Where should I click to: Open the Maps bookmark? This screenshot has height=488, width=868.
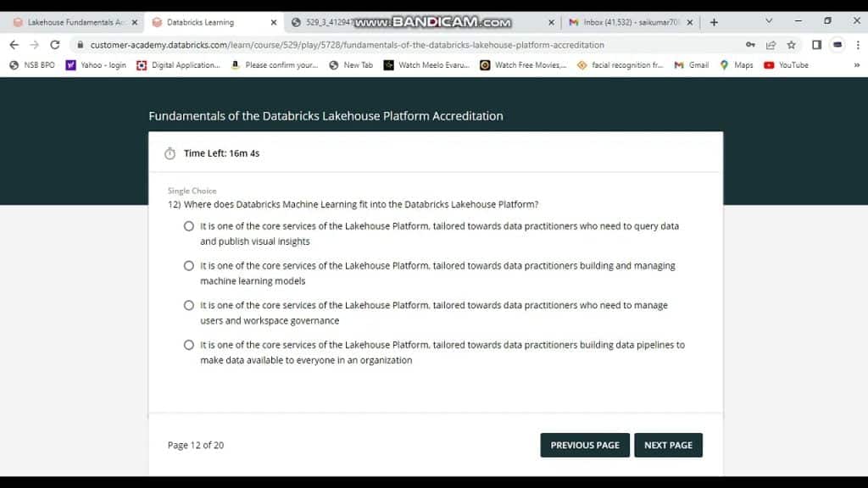tap(737, 64)
